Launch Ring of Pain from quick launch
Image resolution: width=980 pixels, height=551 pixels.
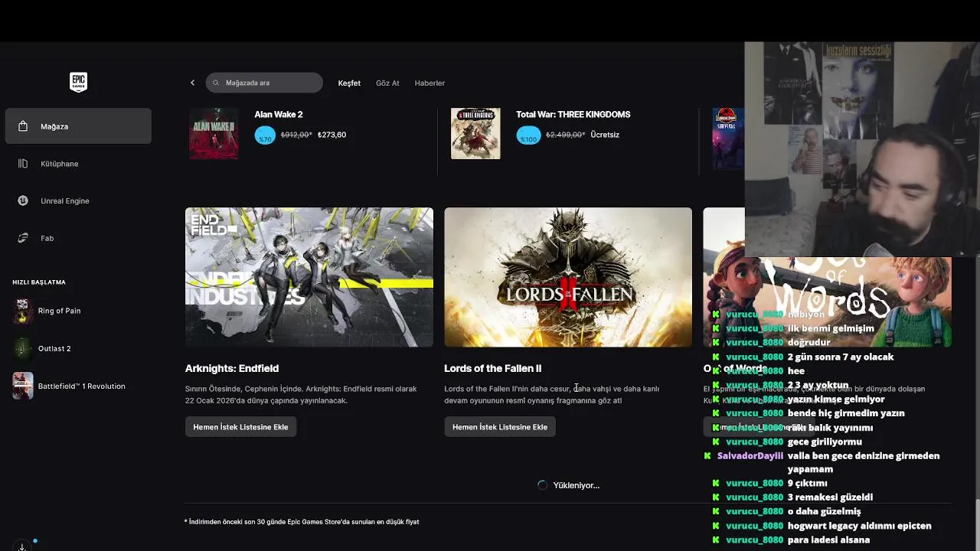[x=78, y=311]
